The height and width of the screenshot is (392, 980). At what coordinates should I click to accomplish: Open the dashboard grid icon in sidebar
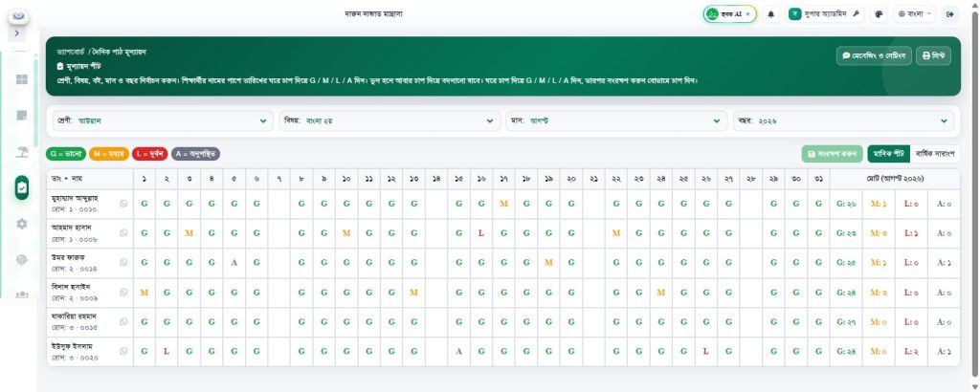point(22,79)
